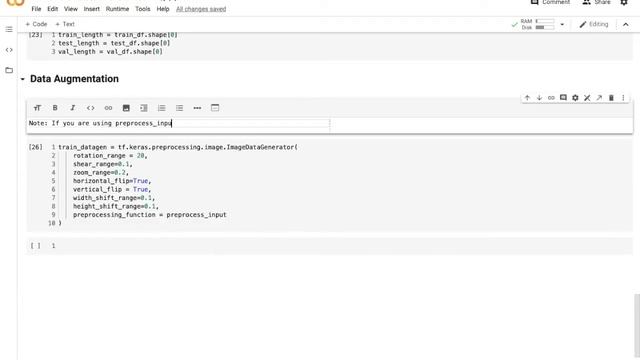This screenshot has width=640, height=360.
Task: Open notebook settings gear at top right
Action: coord(624,2)
